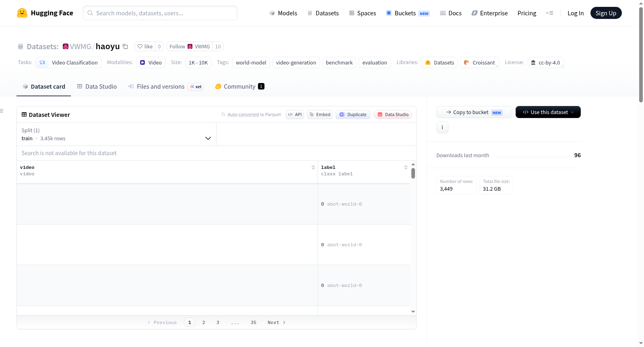Go to the Datasets page
644x347 pixels.
(323, 13)
